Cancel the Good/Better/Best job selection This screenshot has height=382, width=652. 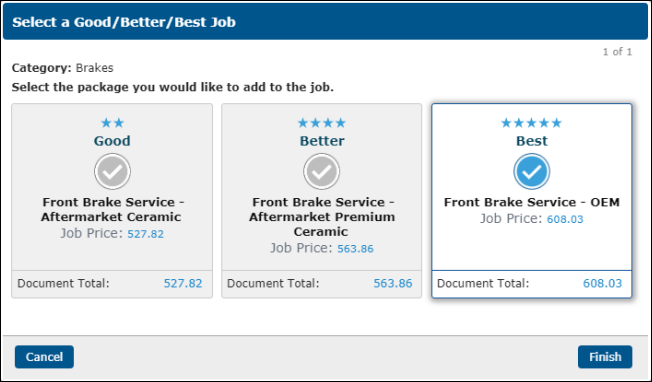(44, 357)
